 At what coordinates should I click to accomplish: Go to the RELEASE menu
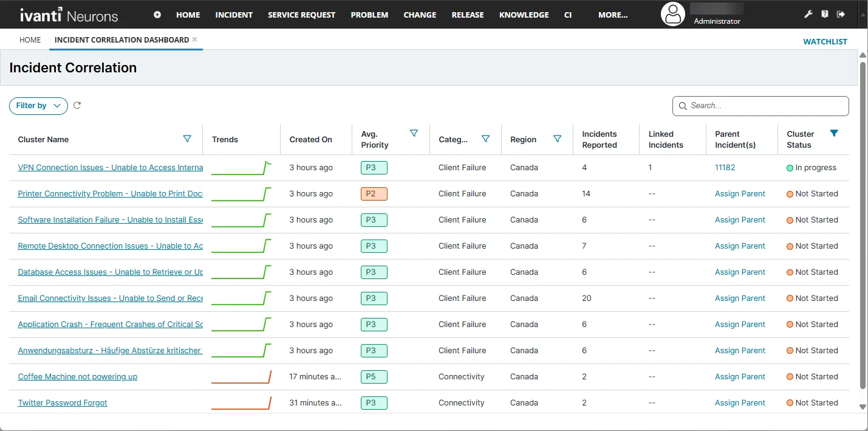[468, 15]
